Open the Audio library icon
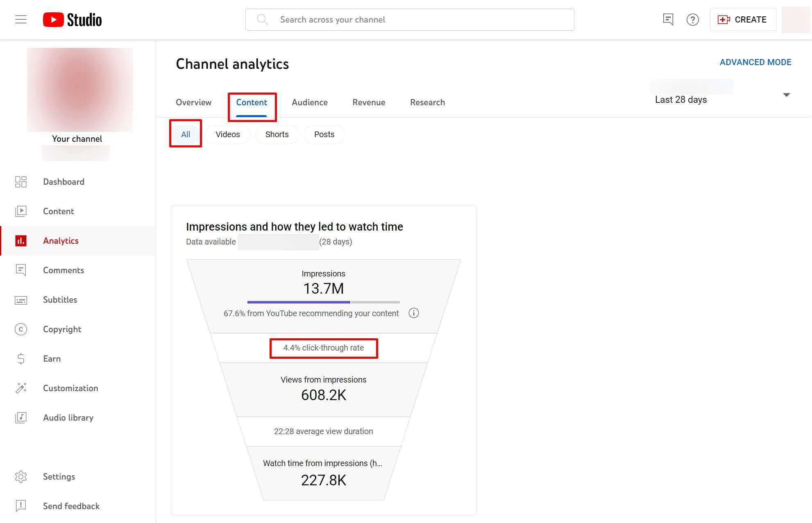This screenshot has height=523, width=812. click(x=21, y=418)
